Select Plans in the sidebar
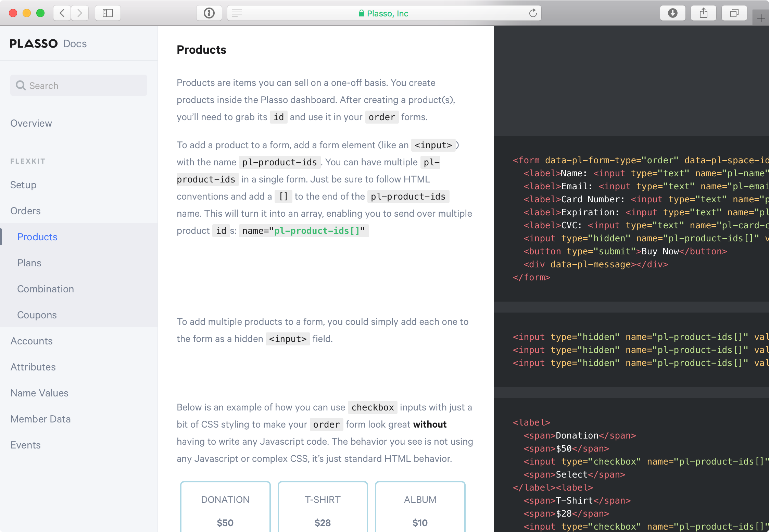The width and height of the screenshot is (769, 532). (x=29, y=263)
